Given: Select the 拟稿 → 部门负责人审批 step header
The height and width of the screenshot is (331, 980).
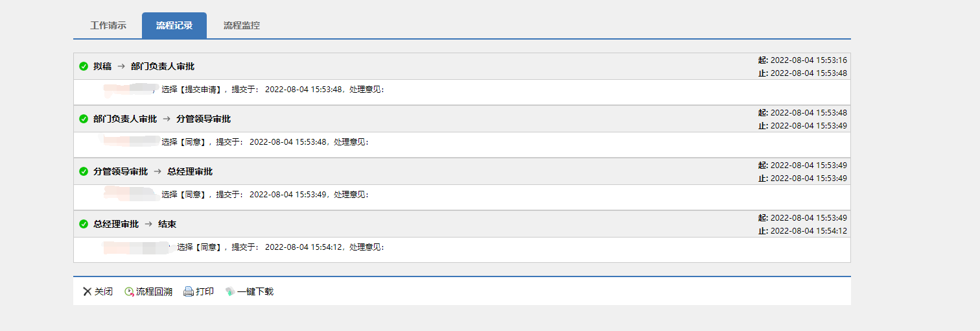Looking at the screenshot, I should (x=144, y=66).
